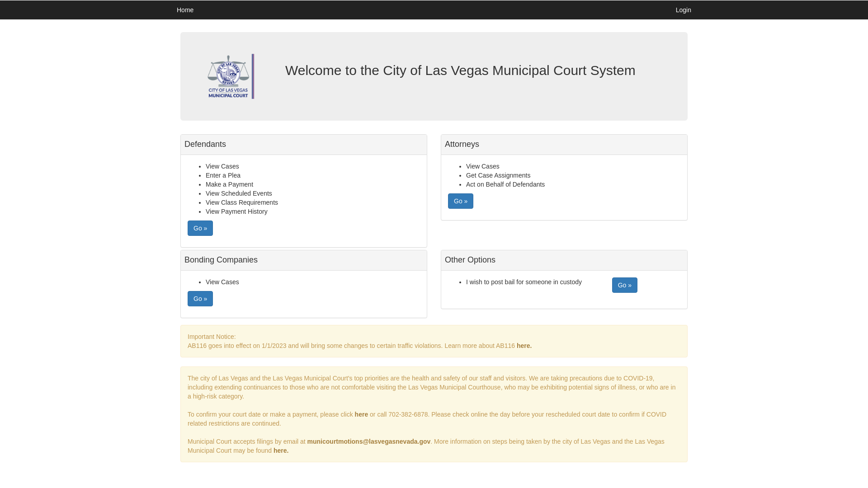Click the Welcome page title heading

point(460,70)
